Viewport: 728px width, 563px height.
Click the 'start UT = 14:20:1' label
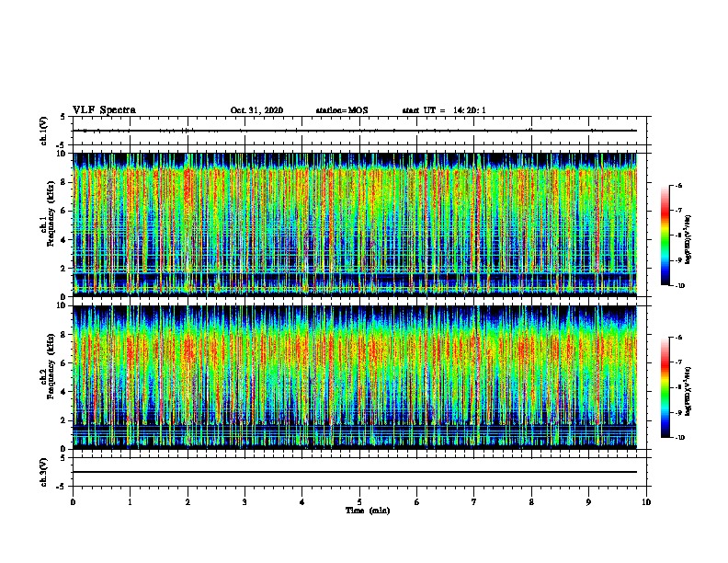click(x=444, y=110)
